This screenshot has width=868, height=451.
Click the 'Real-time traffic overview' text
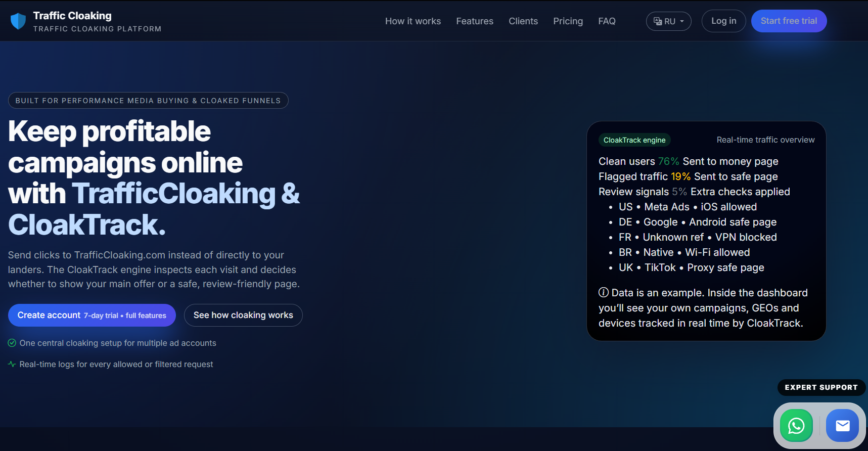click(x=765, y=140)
